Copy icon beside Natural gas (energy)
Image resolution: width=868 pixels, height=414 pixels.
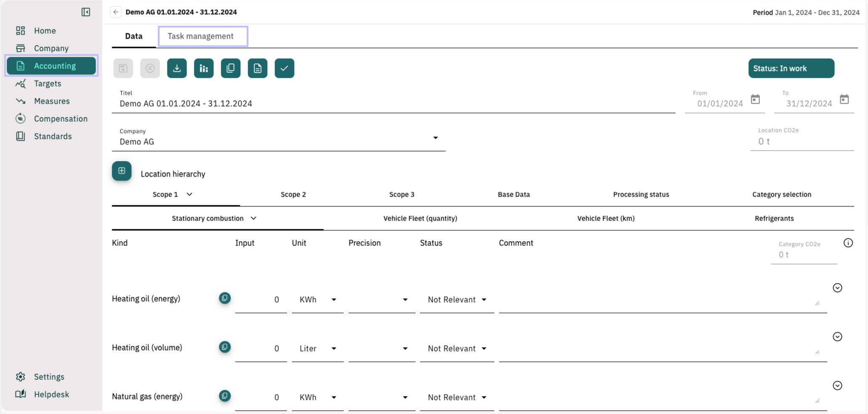[225, 396]
